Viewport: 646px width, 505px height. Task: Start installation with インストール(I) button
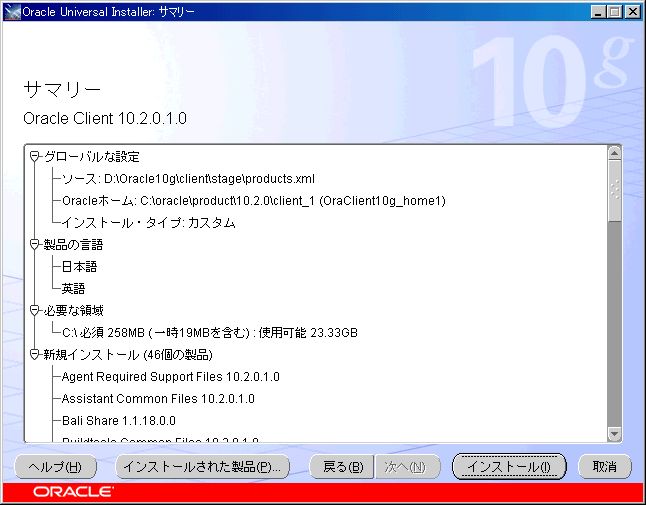(x=509, y=467)
